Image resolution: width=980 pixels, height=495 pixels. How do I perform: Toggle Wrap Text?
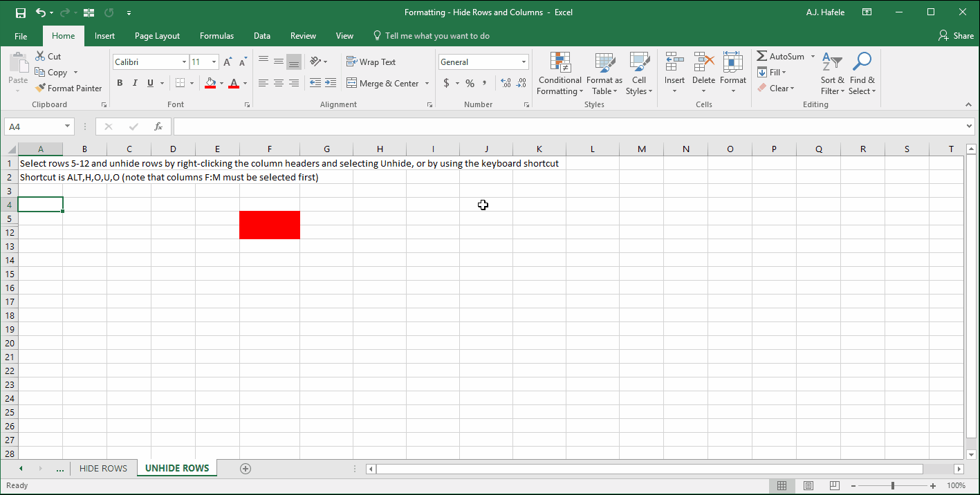click(371, 62)
